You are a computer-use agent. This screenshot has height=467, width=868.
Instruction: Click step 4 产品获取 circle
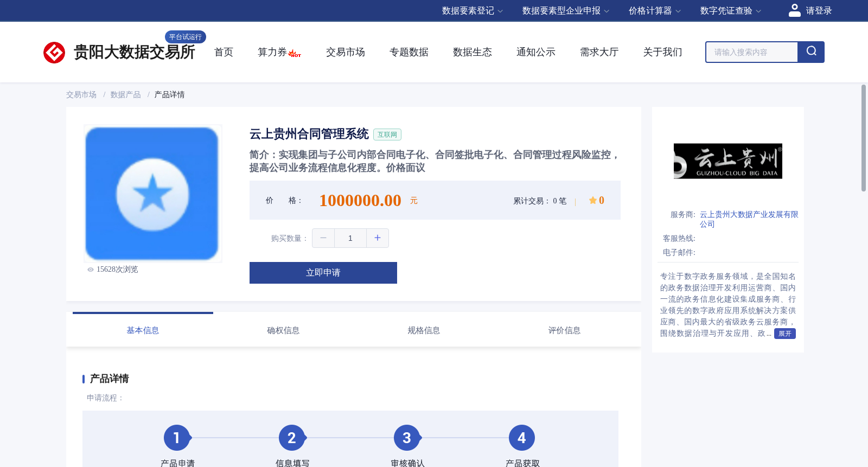point(522,438)
